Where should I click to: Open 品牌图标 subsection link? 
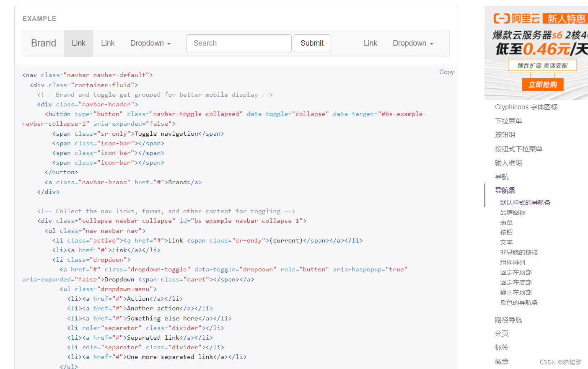coord(513,213)
